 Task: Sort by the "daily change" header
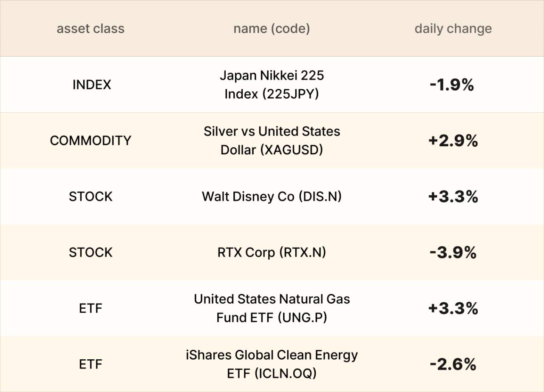tap(453, 29)
